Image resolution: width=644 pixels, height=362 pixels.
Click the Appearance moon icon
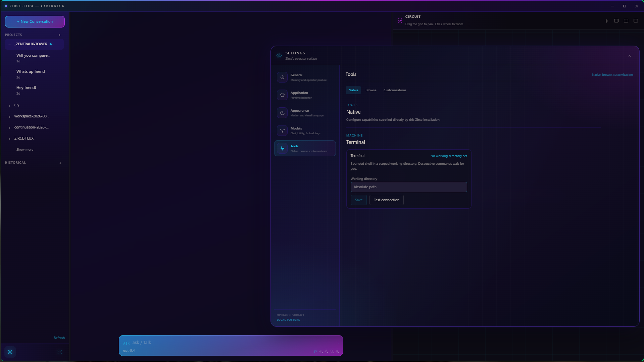282,113
